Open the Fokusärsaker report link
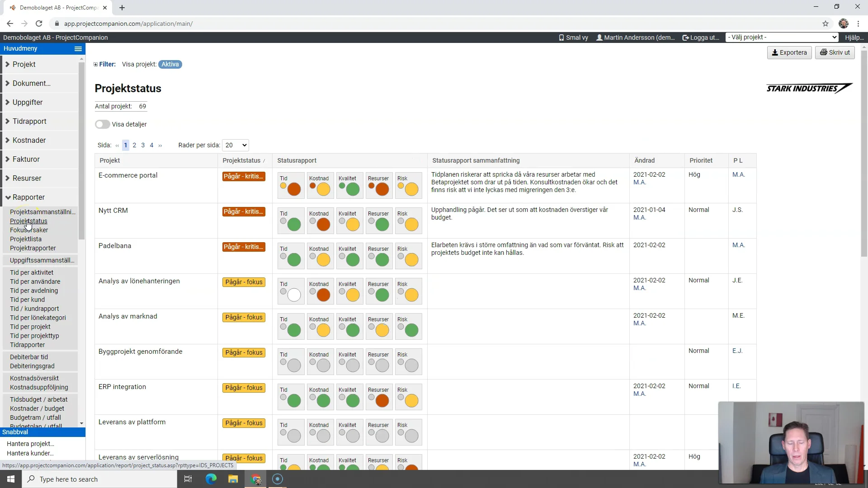This screenshot has width=868, height=488. pyautogui.click(x=29, y=230)
